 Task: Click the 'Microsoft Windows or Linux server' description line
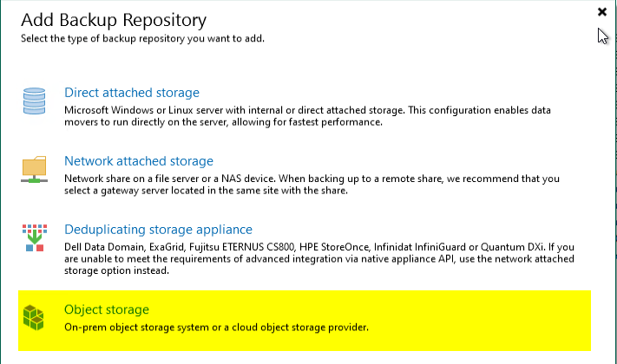pos(307,110)
